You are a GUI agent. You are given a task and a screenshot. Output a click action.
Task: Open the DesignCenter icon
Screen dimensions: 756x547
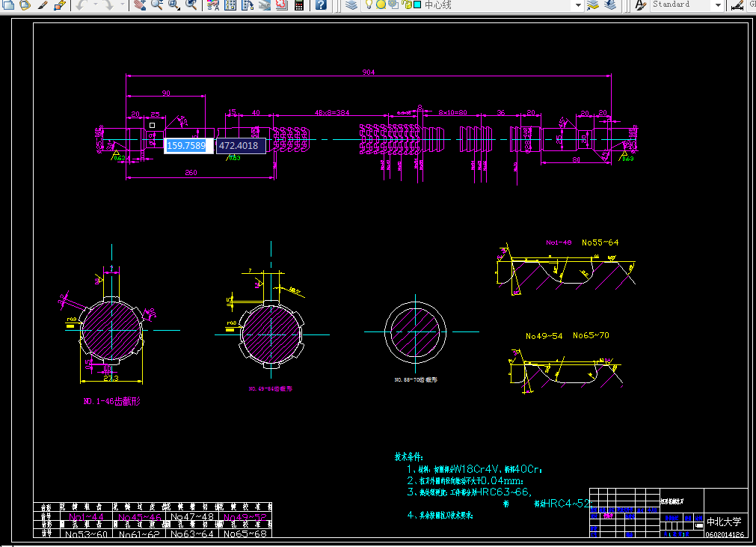(230, 4)
